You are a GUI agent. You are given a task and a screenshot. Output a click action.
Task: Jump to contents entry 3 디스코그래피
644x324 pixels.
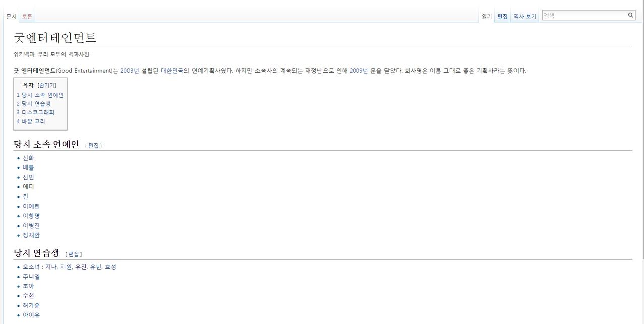coord(35,112)
